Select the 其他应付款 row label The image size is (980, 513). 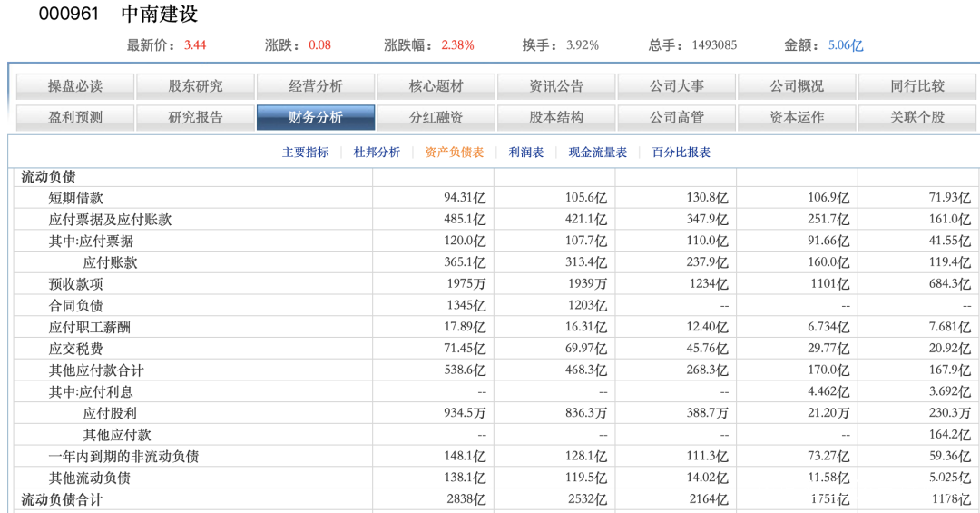pyautogui.click(x=117, y=435)
